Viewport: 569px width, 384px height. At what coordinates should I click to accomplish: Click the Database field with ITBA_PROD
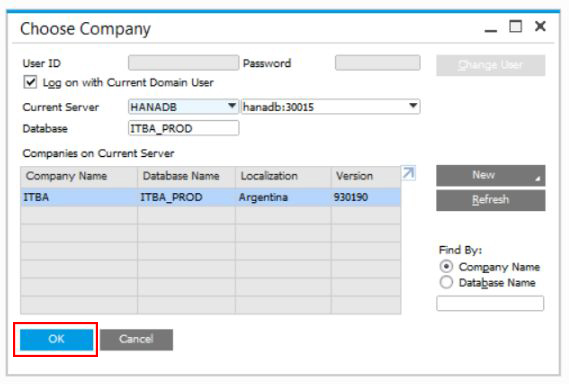pyautogui.click(x=184, y=128)
